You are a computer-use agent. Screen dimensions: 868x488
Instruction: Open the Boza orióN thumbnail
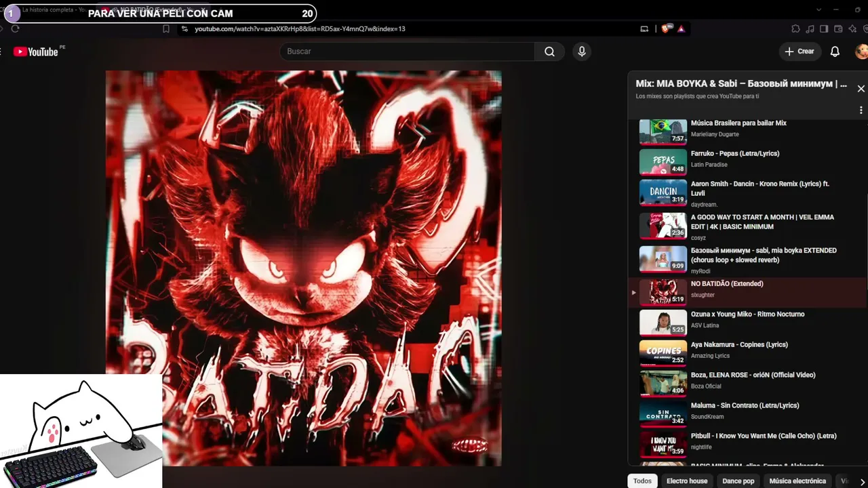[x=663, y=384]
